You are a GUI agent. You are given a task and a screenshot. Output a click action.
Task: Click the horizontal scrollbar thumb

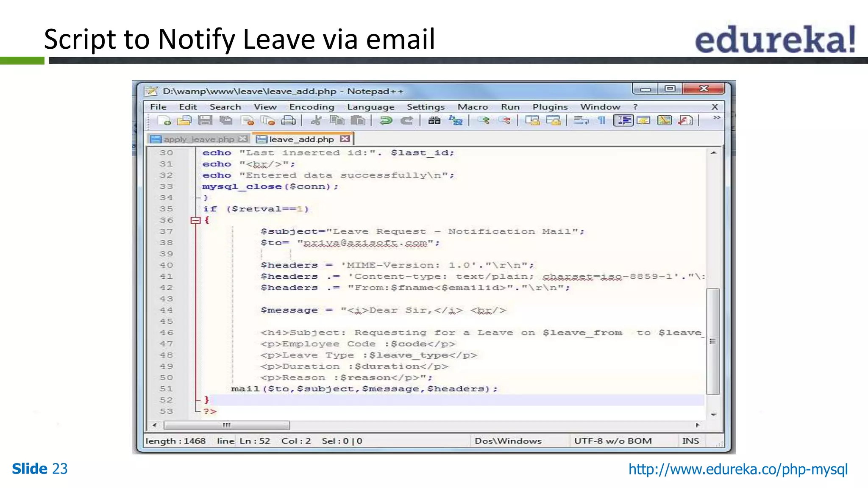point(227,425)
